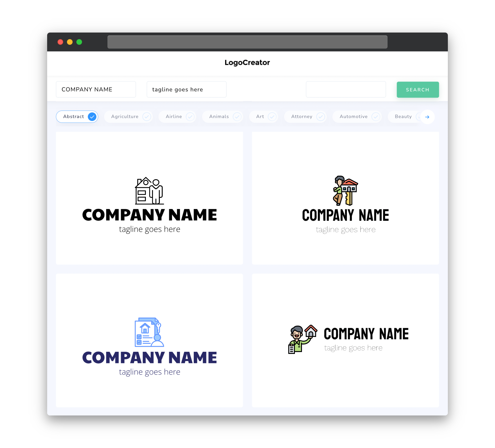Toggle the Abstract category filter checkbox

tap(92, 116)
